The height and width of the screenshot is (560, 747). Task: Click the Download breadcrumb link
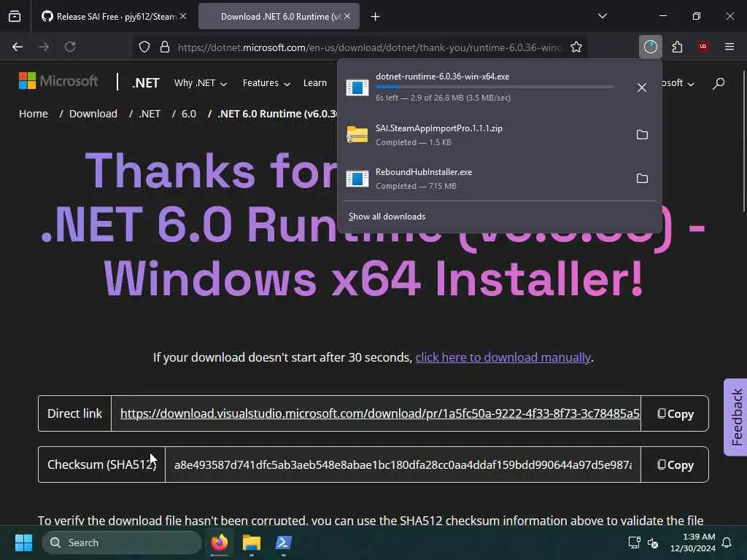(x=93, y=114)
